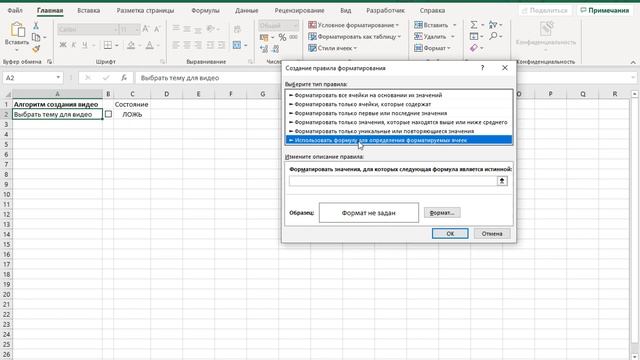
Task: Click the AutoSum sigma icon
Action: tap(473, 25)
